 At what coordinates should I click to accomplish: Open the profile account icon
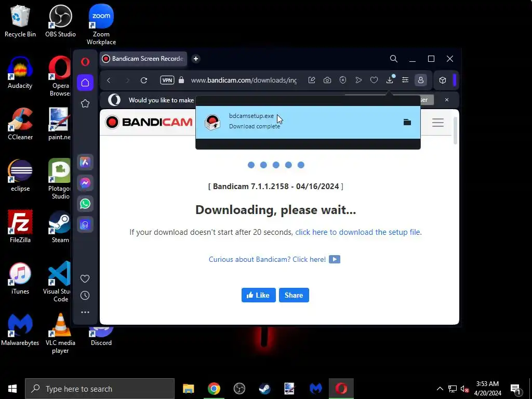[x=421, y=80]
